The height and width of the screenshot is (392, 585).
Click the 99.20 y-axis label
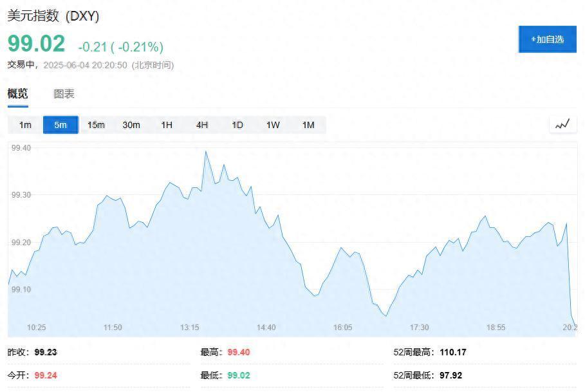(21, 243)
